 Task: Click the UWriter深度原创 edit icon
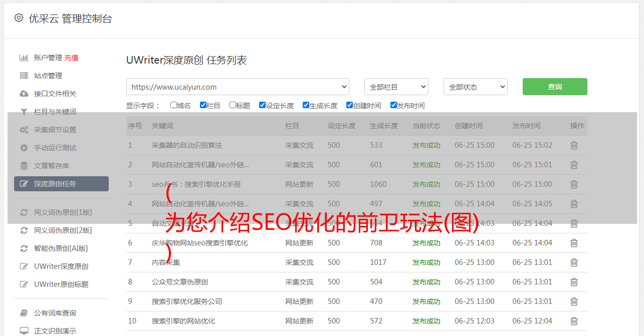[24, 266]
